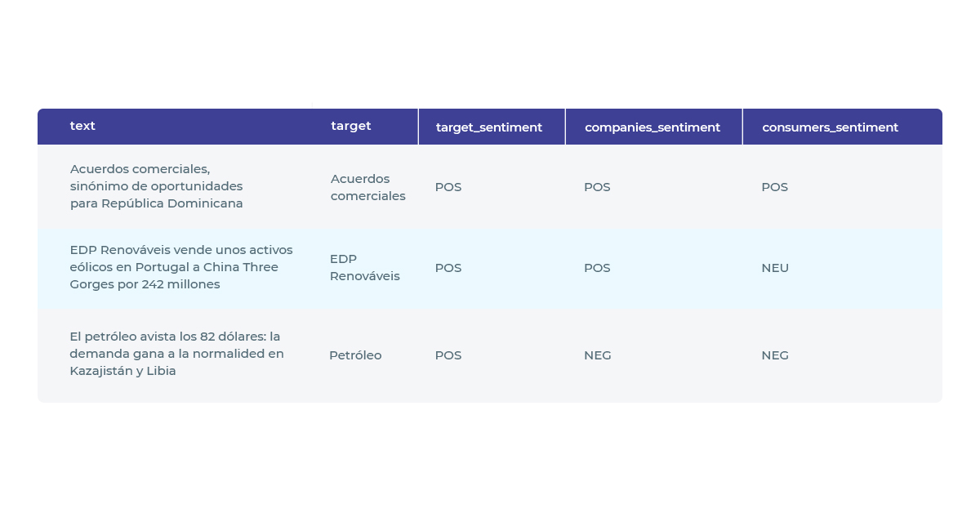Click the 'target' column header

pos(351,126)
